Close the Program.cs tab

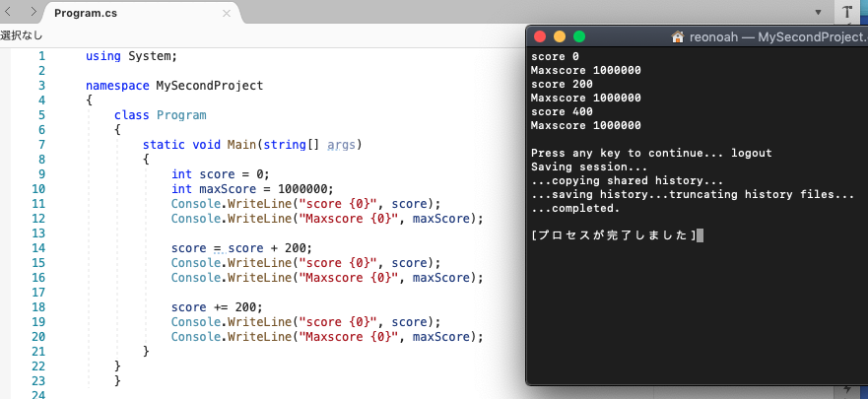tap(227, 13)
